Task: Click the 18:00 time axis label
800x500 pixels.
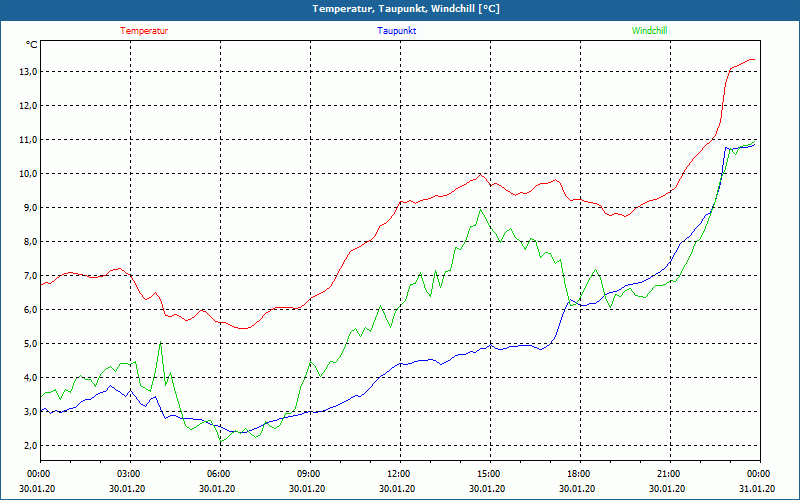Action: 580,474
